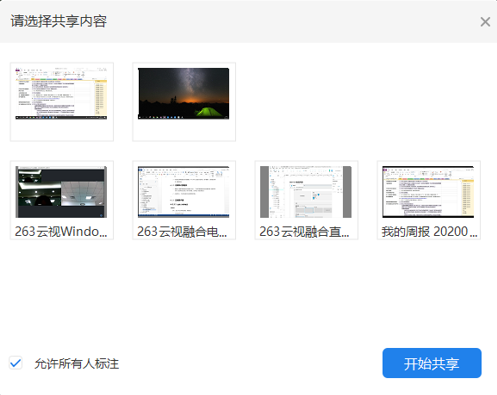Choose the 263云视融合直... window preview image
Image resolution: width=497 pixels, height=395 pixels.
click(x=306, y=192)
